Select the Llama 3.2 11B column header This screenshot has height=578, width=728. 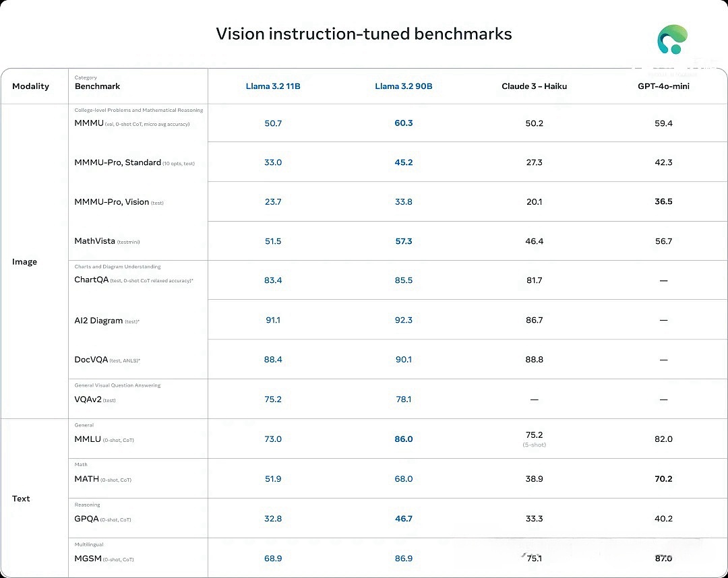(273, 86)
